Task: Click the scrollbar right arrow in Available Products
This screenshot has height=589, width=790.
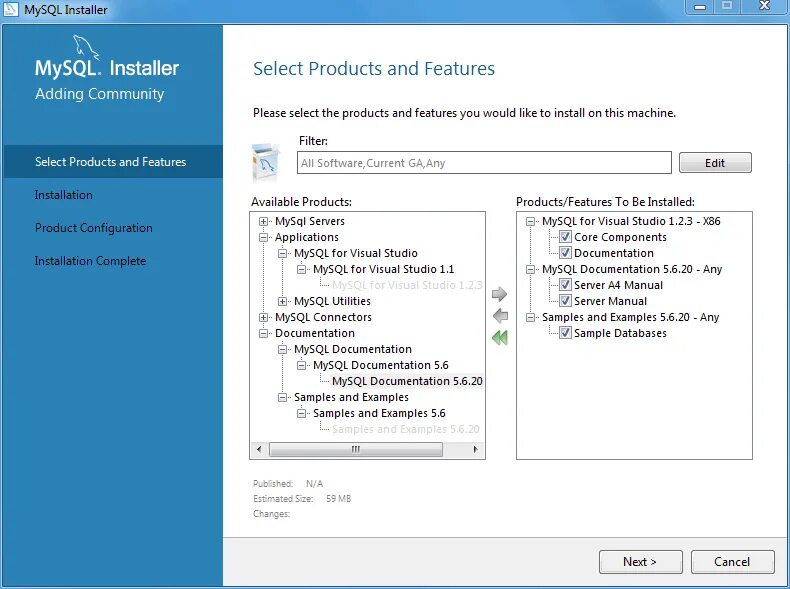Action: coord(475,449)
